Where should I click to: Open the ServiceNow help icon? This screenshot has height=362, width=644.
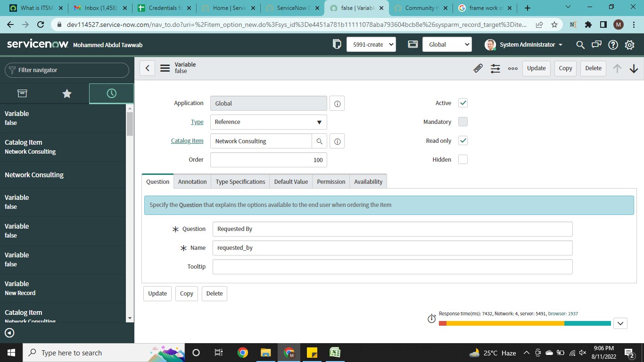(613, 45)
